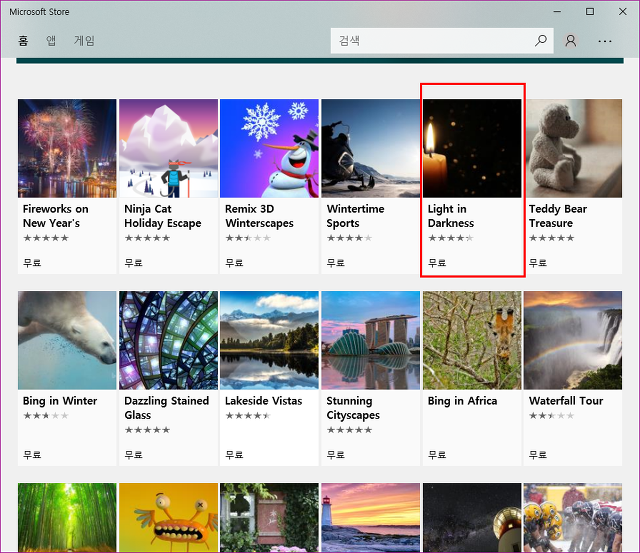Open Bing in Africa giraffe thumbnail
640x553 pixels.
[x=472, y=340]
